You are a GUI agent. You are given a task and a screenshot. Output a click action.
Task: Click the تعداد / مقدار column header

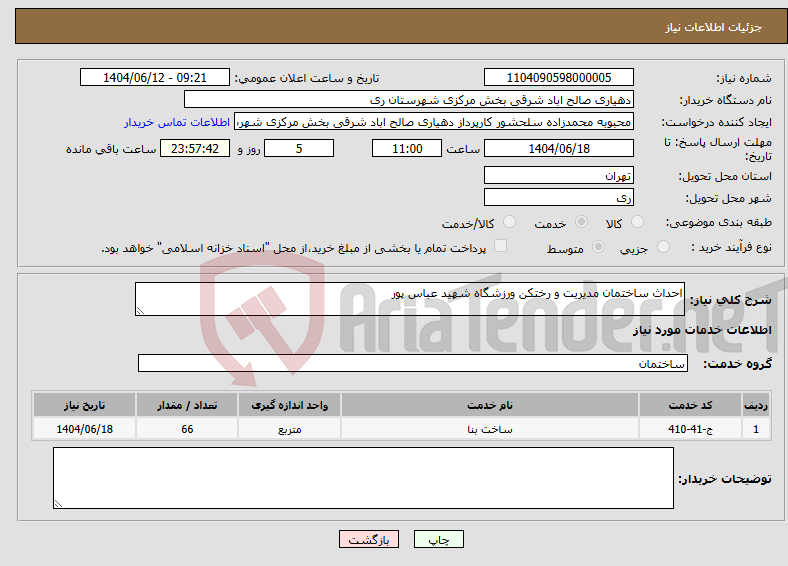coord(187,405)
